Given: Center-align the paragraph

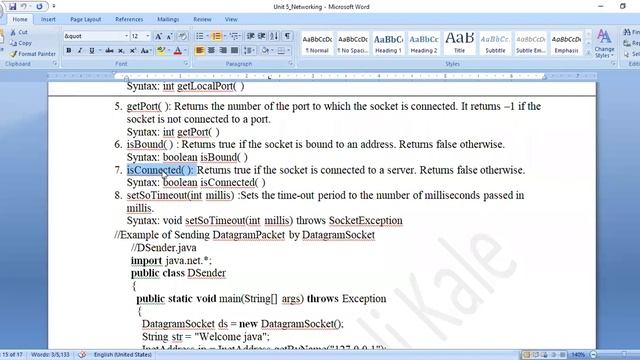Looking at the screenshot, I should tap(211, 51).
